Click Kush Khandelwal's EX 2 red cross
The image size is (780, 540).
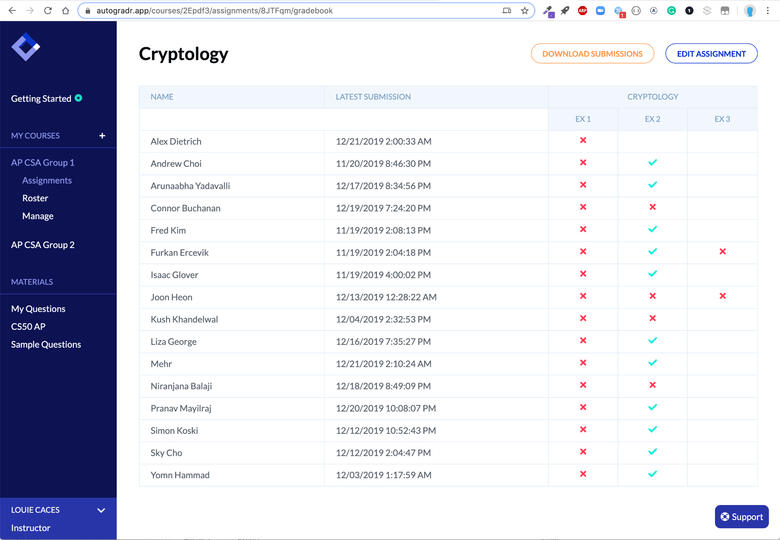pos(653,319)
